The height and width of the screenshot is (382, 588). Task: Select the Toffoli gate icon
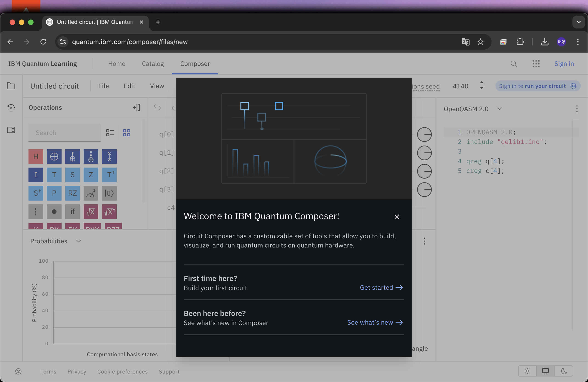(91, 157)
